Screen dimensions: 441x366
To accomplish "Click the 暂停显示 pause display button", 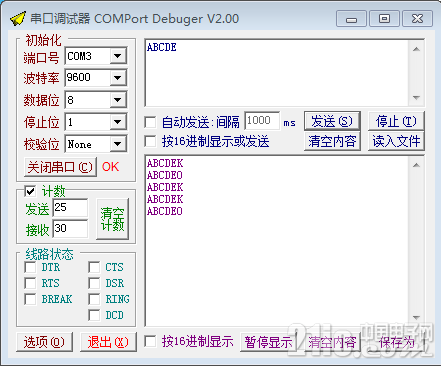I will point(268,342).
